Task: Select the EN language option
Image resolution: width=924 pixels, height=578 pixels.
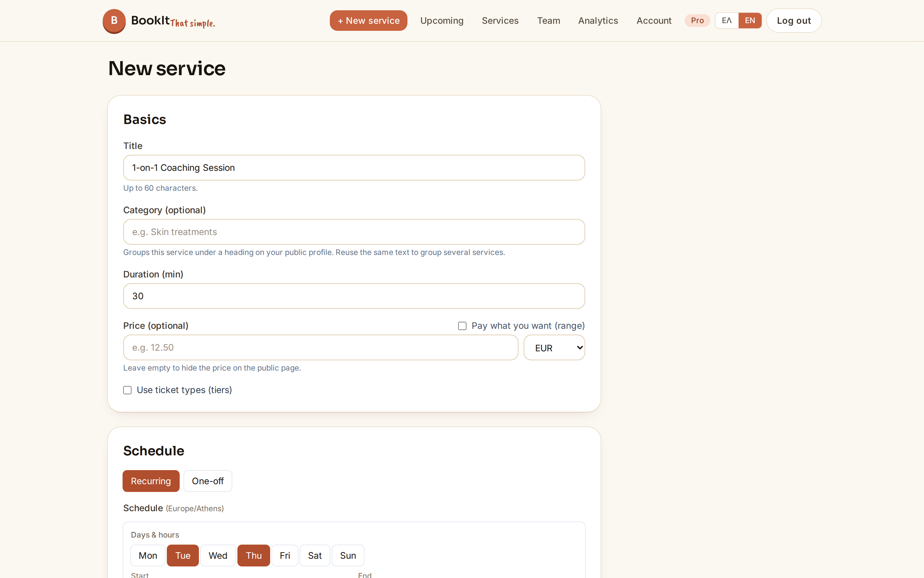Action: (750, 21)
